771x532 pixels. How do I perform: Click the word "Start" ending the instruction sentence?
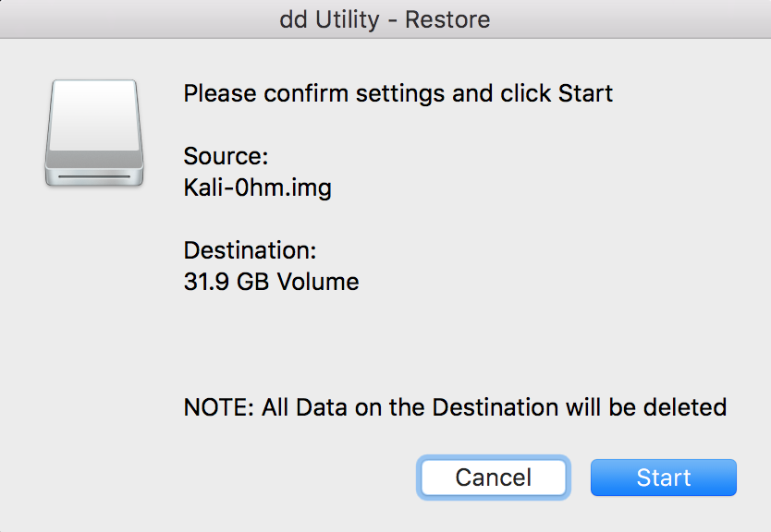[585, 93]
